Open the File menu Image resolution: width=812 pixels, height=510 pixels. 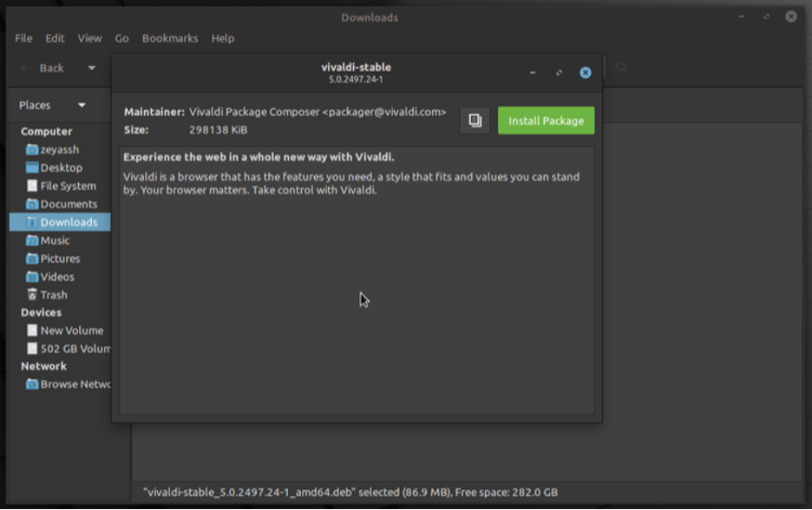tap(22, 38)
